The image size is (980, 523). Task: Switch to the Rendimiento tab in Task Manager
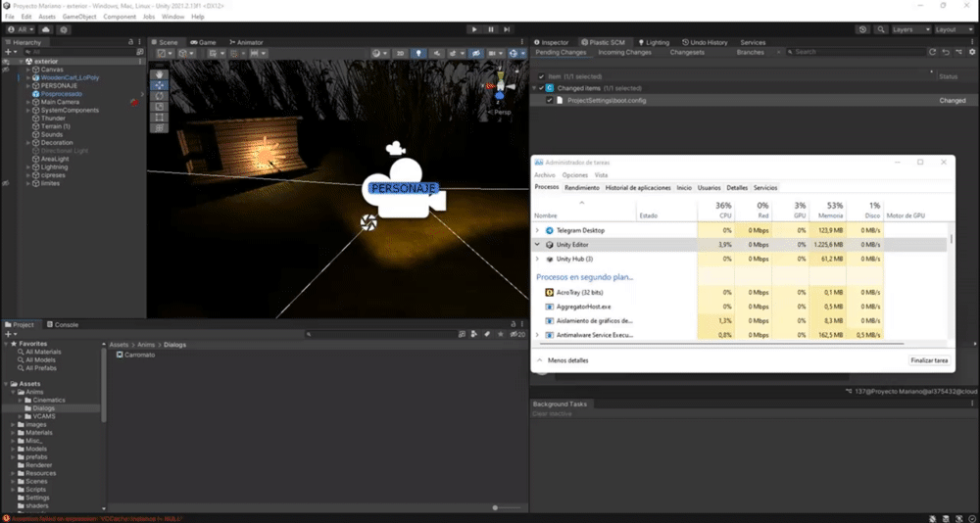click(x=581, y=187)
